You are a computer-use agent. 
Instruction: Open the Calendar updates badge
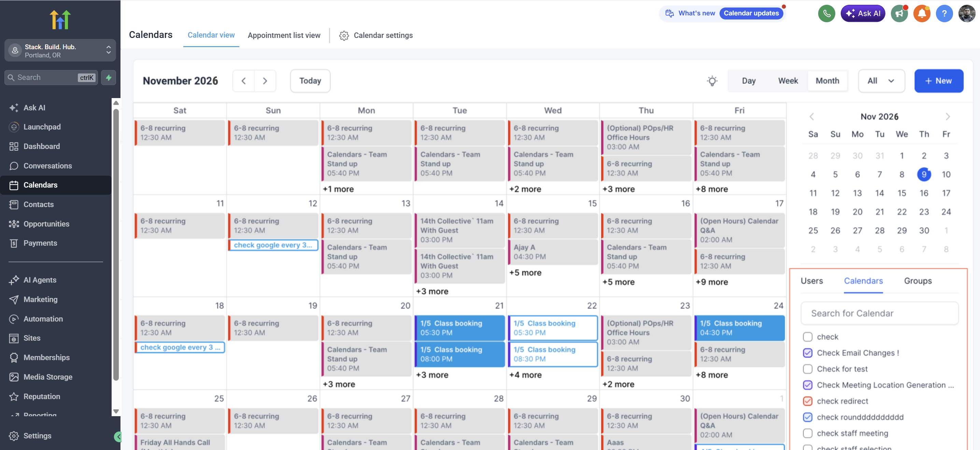[751, 13]
